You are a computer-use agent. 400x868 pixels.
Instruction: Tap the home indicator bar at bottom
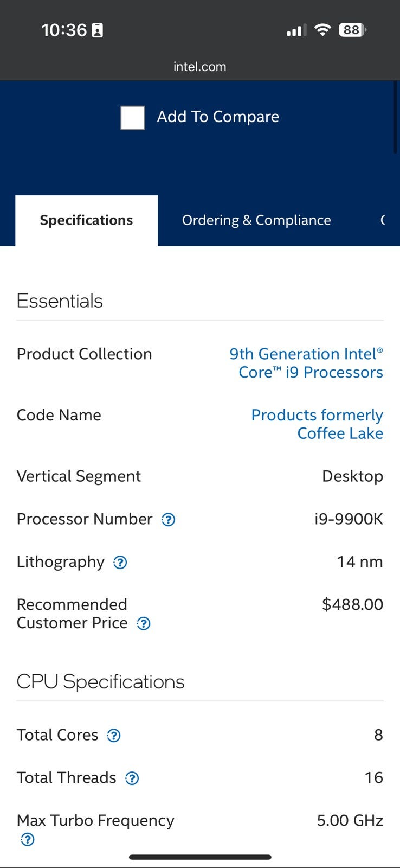pos(200,857)
